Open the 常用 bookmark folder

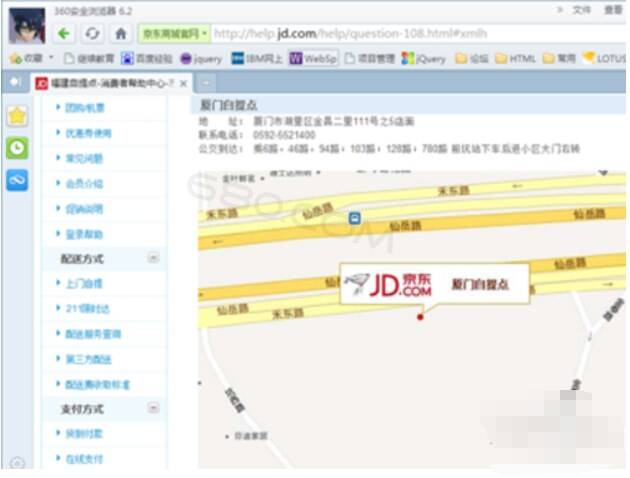pos(559,59)
